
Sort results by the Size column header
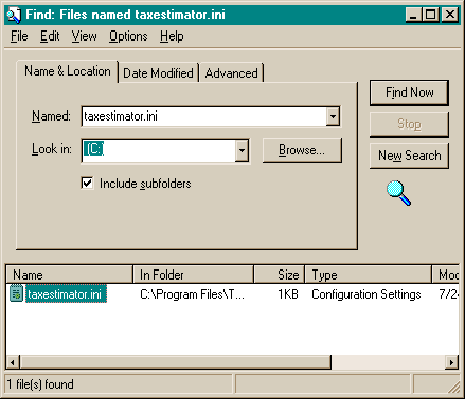279,275
